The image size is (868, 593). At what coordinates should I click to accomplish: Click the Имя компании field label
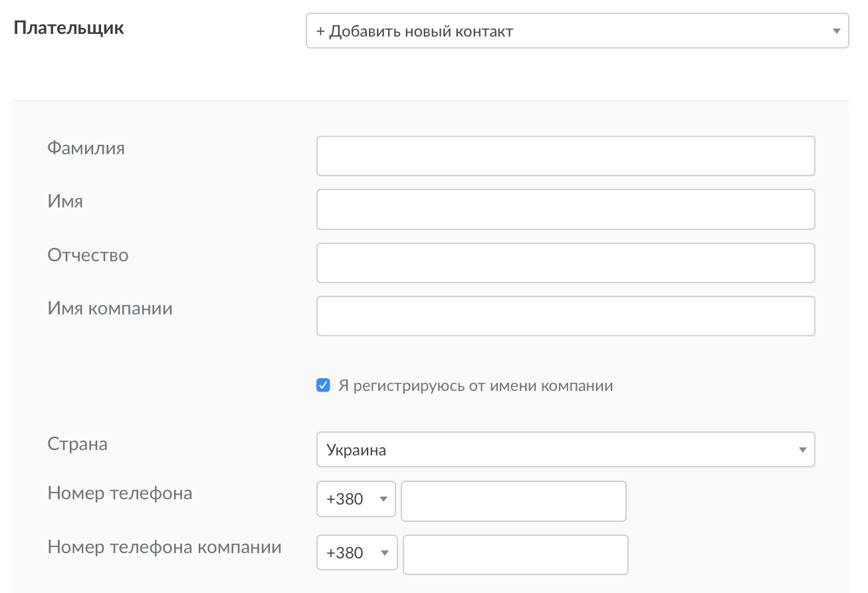click(x=110, y=308)
